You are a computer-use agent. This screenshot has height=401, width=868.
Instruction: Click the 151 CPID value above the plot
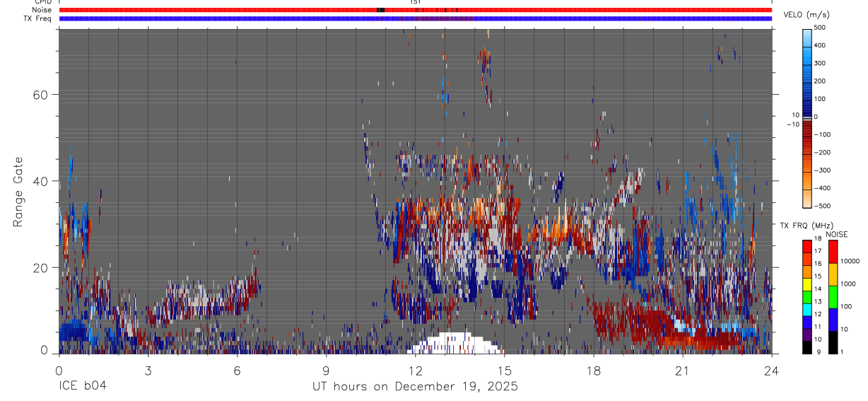(415, 2)
